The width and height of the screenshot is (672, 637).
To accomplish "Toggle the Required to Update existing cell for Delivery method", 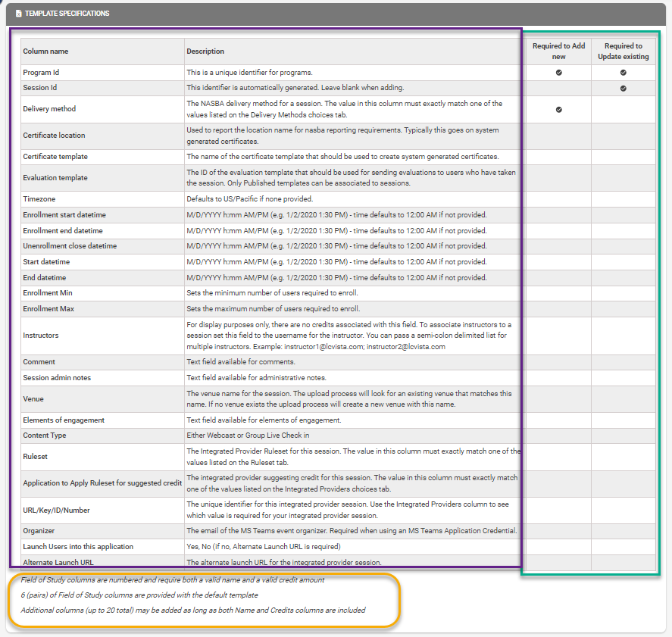I will (x=624, y=109).
